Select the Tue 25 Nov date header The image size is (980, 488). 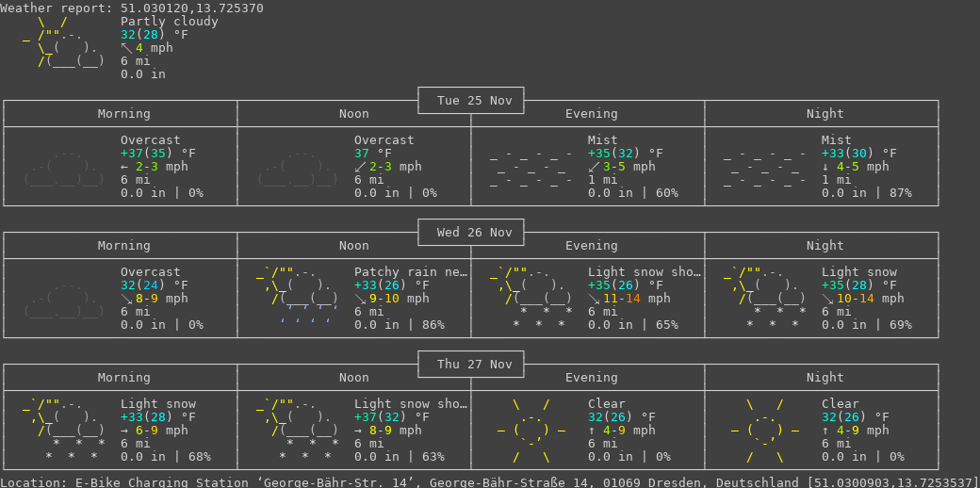click(x=471, y=101)
